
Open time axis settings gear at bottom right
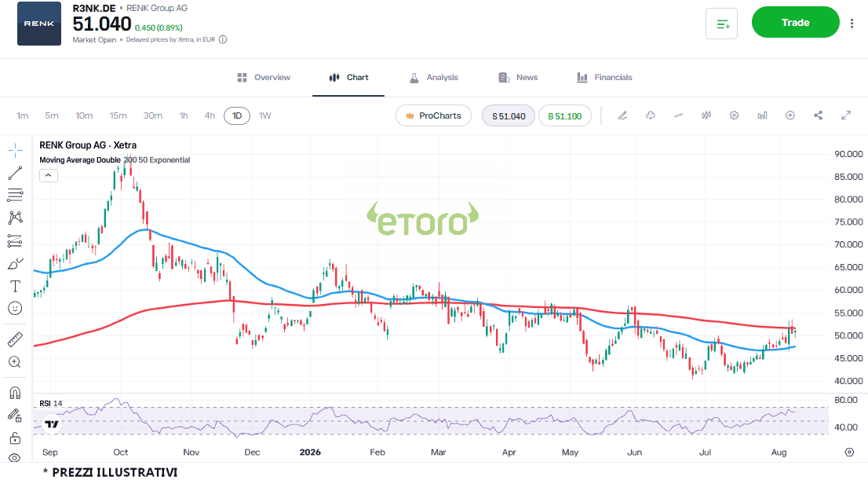(850, 453)
